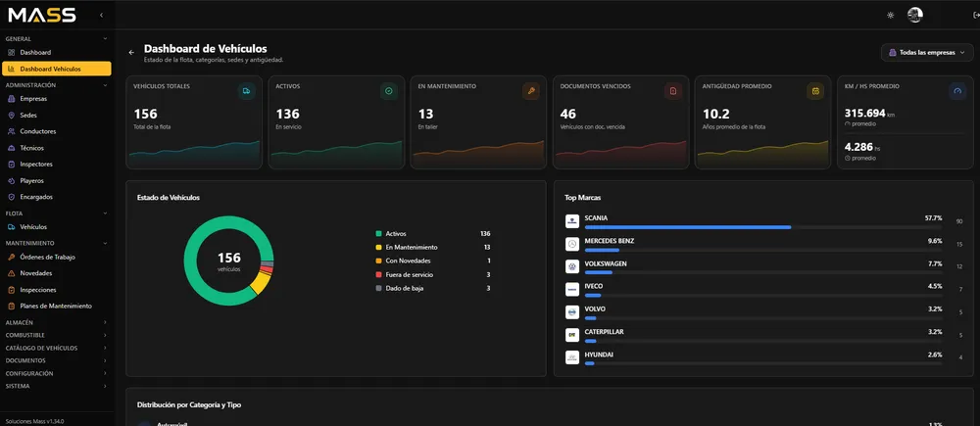Open Empresas in the sidebar
Viewport: 980px width, 426px height.
pos(56,99)
